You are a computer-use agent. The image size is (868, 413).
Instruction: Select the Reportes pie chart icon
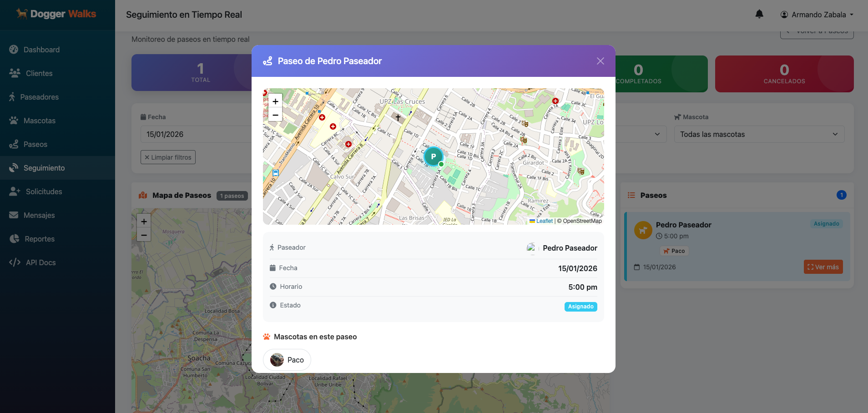tap(15, 239)
